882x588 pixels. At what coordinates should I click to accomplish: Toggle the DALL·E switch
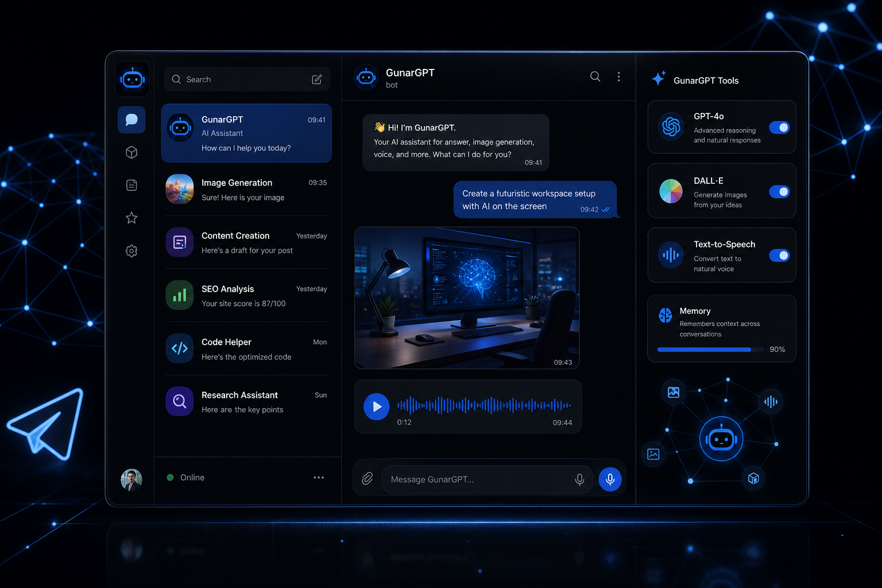click(x=779, y=192)
